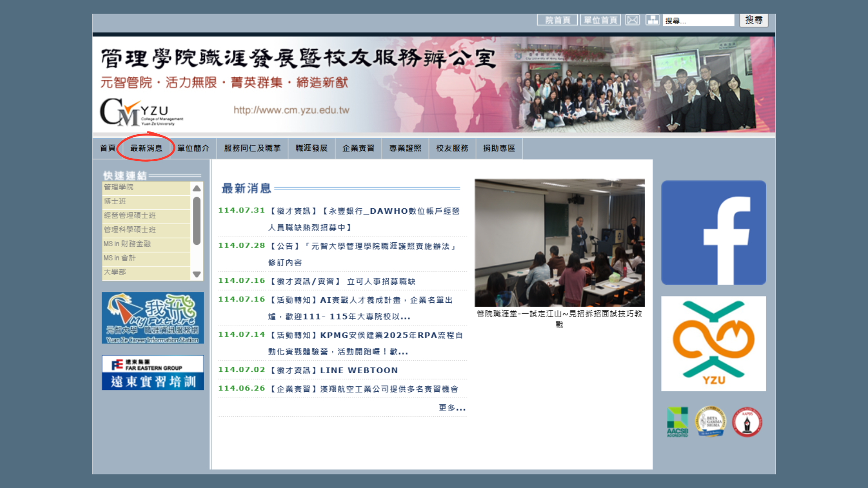868x488 pixels.
Task: Open the 職涯發展 menu item
Action: pyautogui.click(x=311, y=148)
